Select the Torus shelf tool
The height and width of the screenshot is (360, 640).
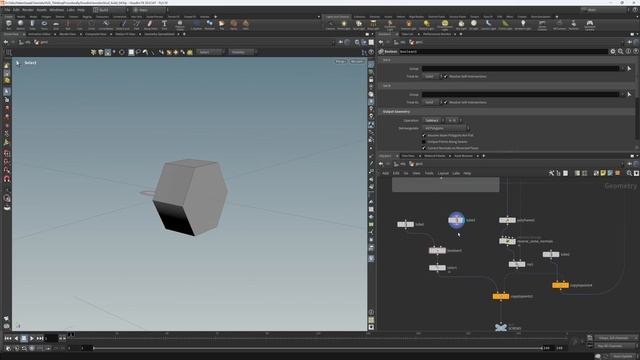pos(44,24)
